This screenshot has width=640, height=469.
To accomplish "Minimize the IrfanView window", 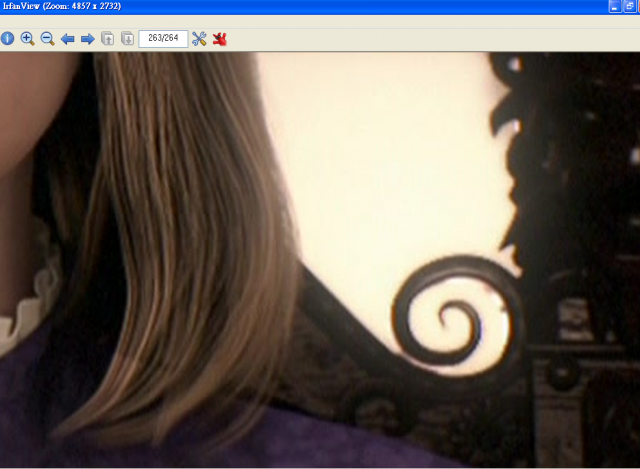I will point(615,7).
